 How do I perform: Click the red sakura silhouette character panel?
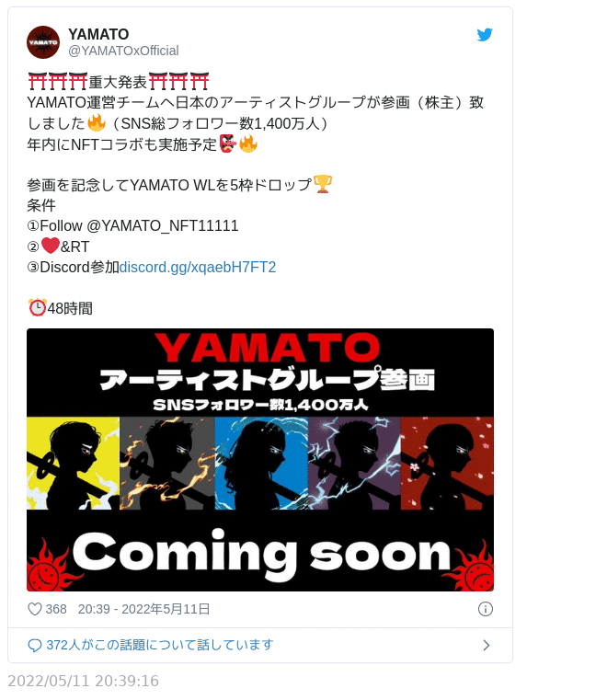coord(447,463)
